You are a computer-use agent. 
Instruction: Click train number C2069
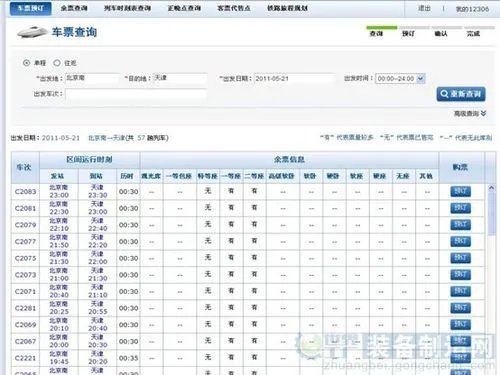coord(25,325)
